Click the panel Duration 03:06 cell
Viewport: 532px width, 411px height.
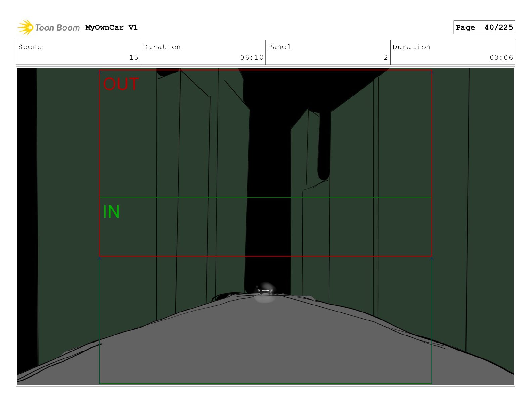(452, 52)
